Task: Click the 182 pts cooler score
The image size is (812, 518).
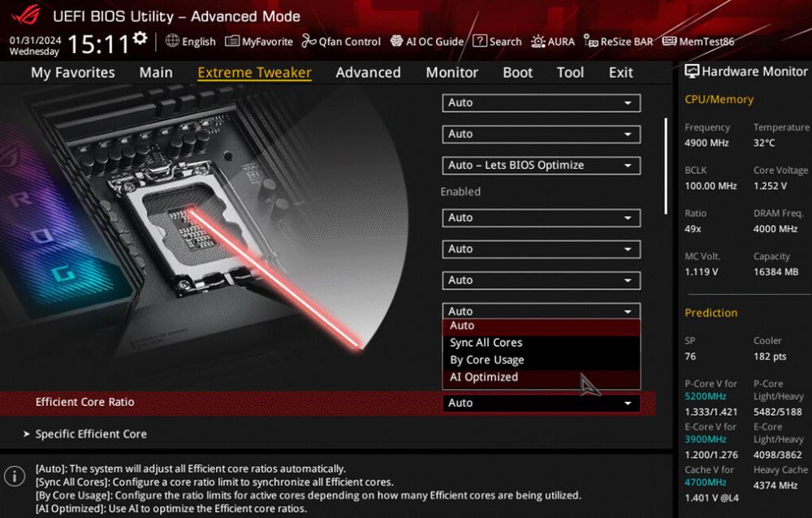Action: tap(770, 356)
